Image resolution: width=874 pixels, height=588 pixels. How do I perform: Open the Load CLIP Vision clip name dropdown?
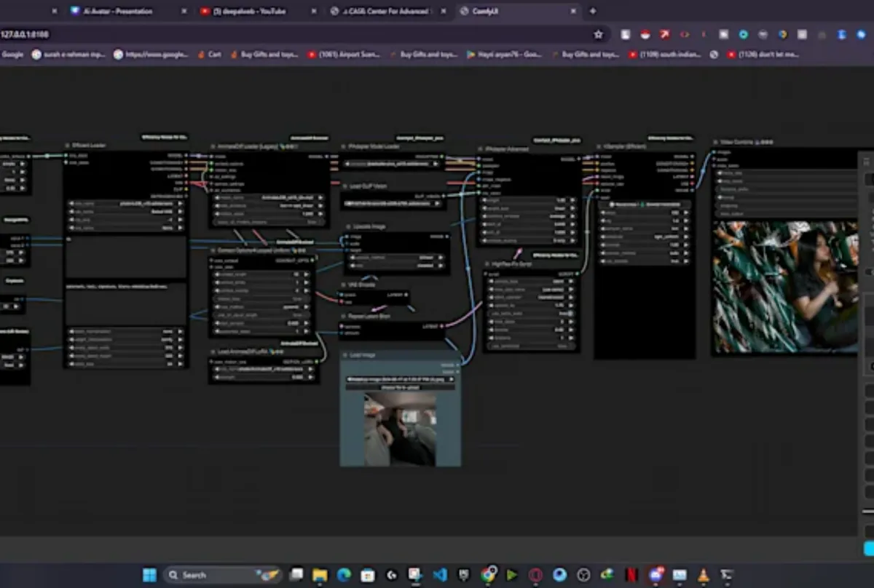(393, 203)
